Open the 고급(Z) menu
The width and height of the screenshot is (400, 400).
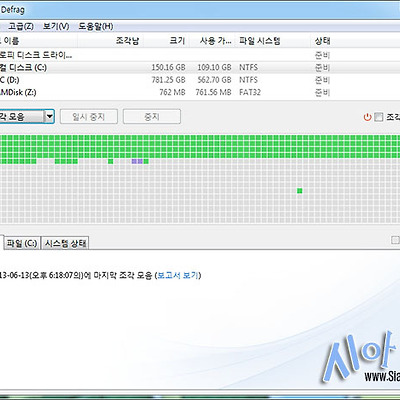click(21, 26)
